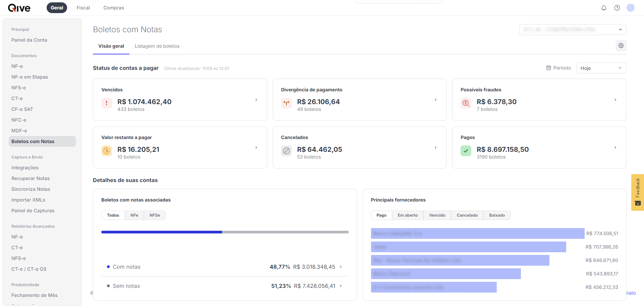Click the 48,77% Com notas percentage
Screen dimensions: 644x308
[x=280, y=267]
